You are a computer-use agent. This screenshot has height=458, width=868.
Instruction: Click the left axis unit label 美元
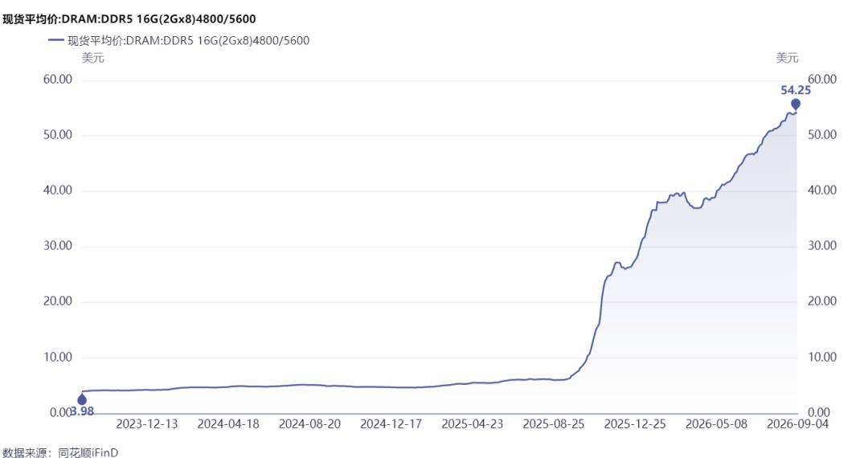[x=92, y=58]
